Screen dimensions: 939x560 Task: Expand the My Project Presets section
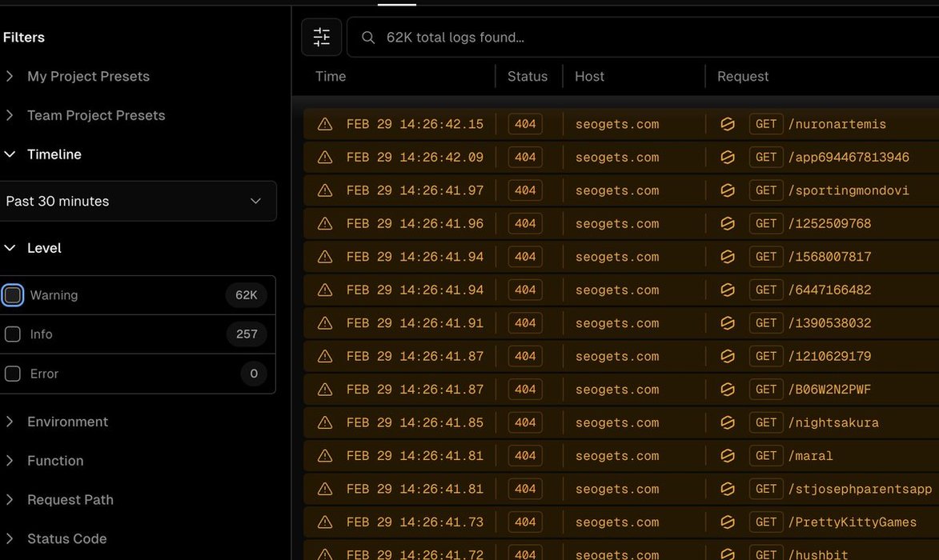(88, 76)
